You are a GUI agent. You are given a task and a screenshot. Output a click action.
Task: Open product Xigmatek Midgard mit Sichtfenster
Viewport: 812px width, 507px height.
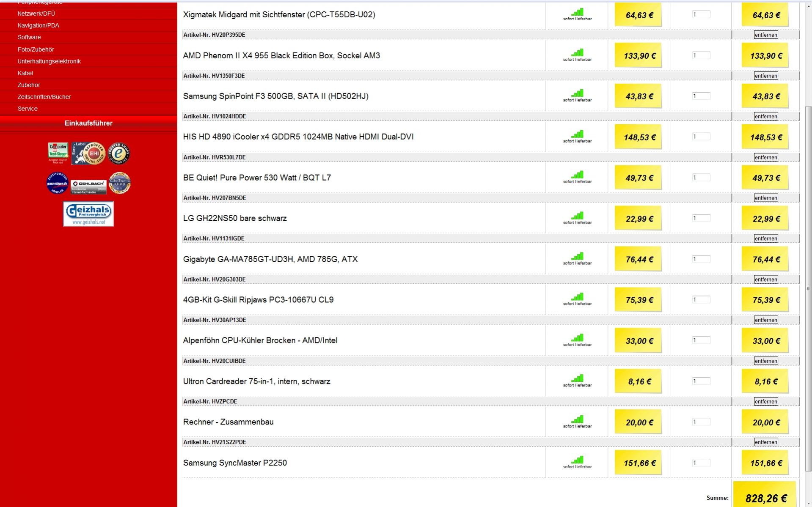279,14
